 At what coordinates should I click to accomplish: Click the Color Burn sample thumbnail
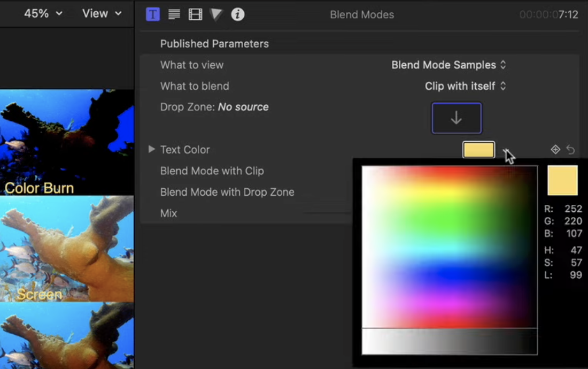(x=67, y=142)
